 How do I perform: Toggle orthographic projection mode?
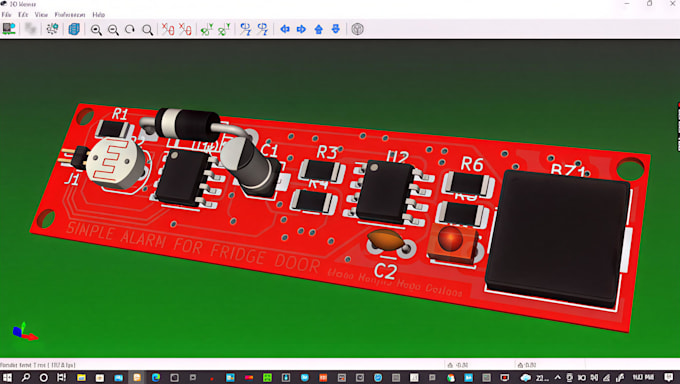click(x=357, y=29)
